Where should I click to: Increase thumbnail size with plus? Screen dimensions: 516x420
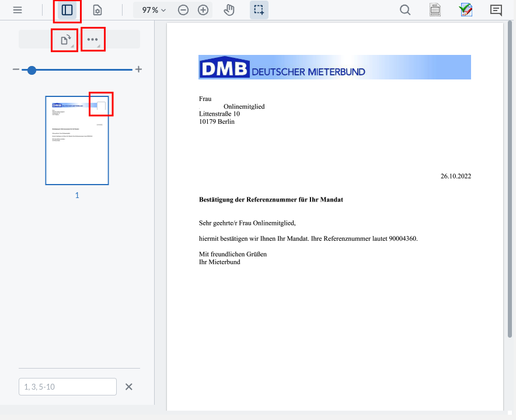(x=138, y=70)
